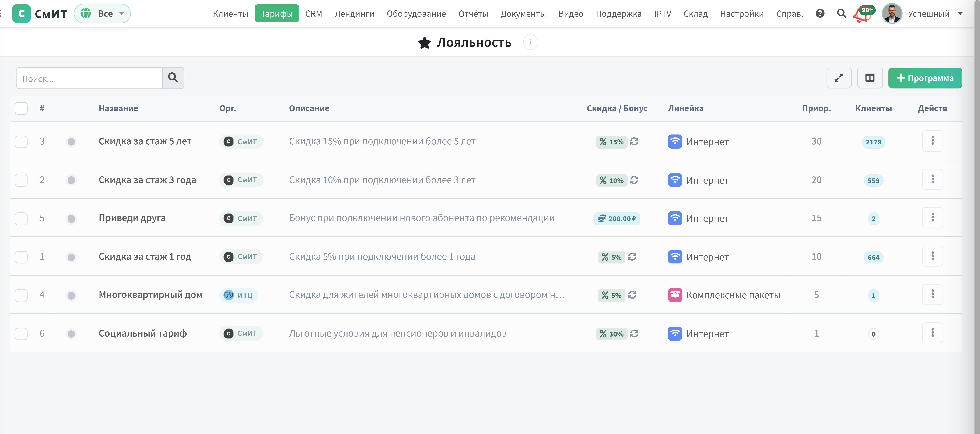The height and width of the screenshot is (434, 980).
Task: Click recurring icon for 10% discount
Action: (x=634, y=180)
